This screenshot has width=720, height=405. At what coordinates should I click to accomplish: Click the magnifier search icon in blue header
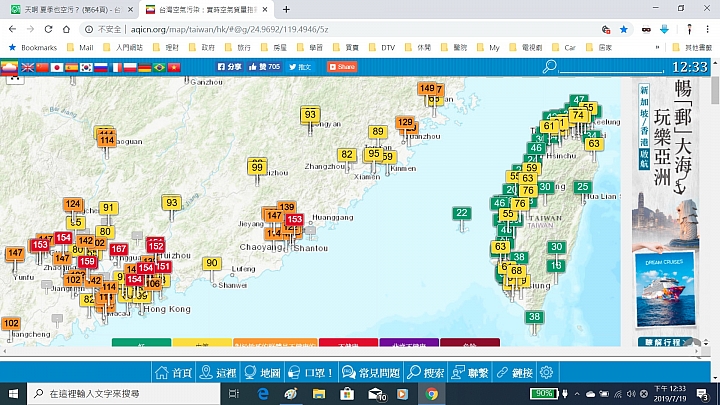pos(548,67)
